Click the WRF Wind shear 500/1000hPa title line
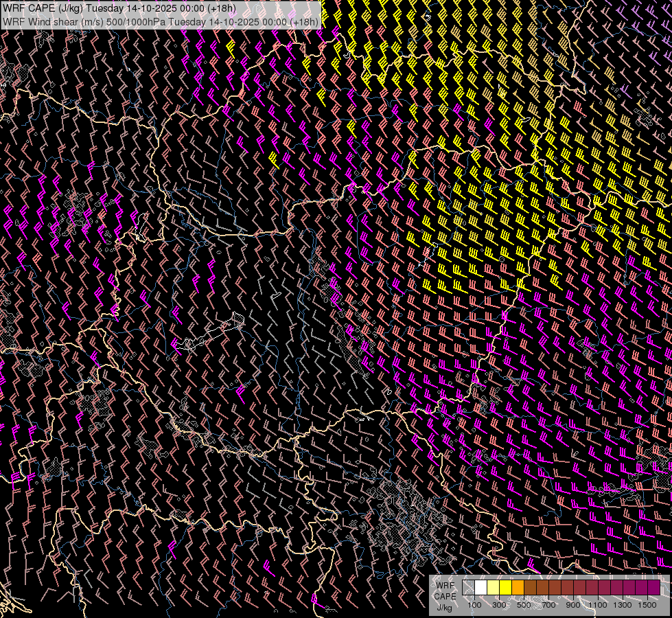Image resolution: width=672 pixels, height=618 pixels. tap(161, 21)
